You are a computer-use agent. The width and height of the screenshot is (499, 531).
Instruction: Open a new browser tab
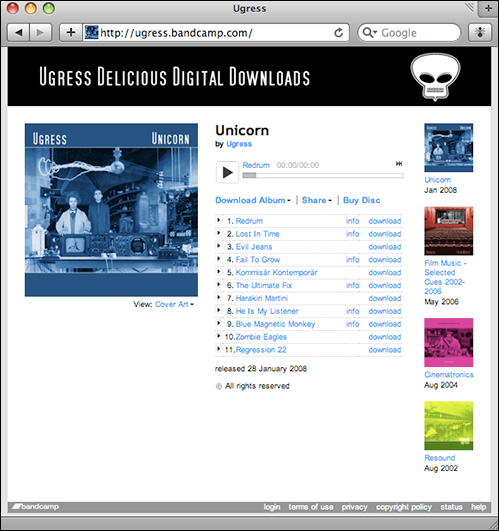[488, 8]
